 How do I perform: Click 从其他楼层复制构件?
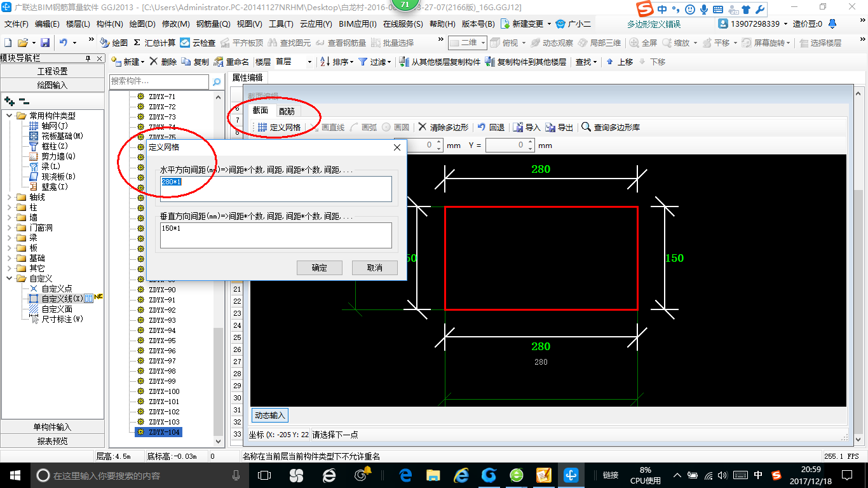440,62
